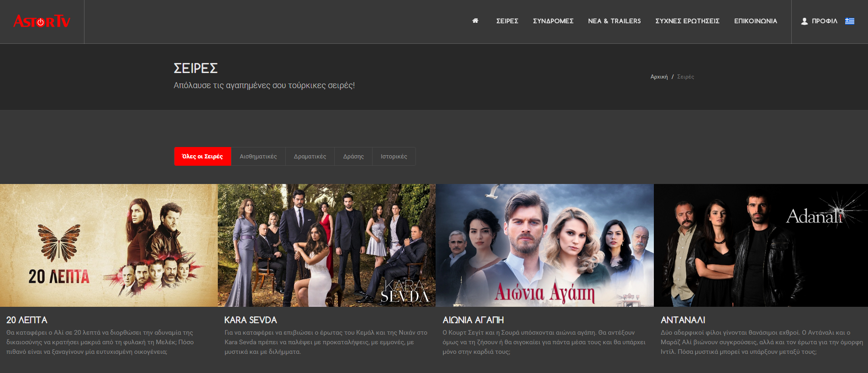Viewport: 868px width, 373px height.
Task: Open ΝΕΑ & TRAILERS menu item
Action: (x=615, y=21)
